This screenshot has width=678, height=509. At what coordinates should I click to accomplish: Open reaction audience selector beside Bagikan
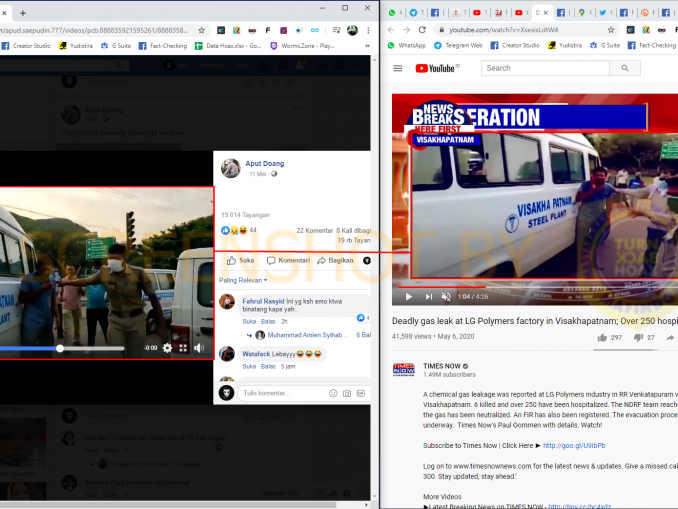coord(367,260)
